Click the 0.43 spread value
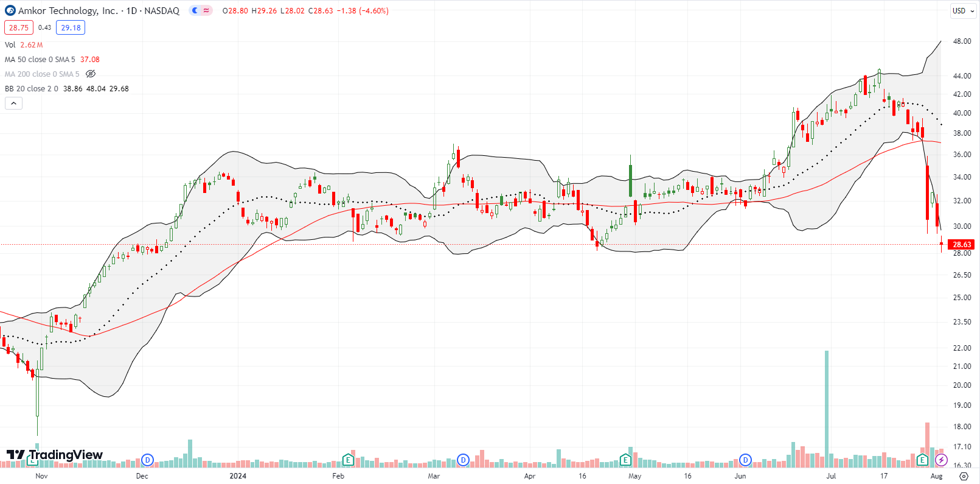This screenshot has height=484, width=980. point(44,27)
